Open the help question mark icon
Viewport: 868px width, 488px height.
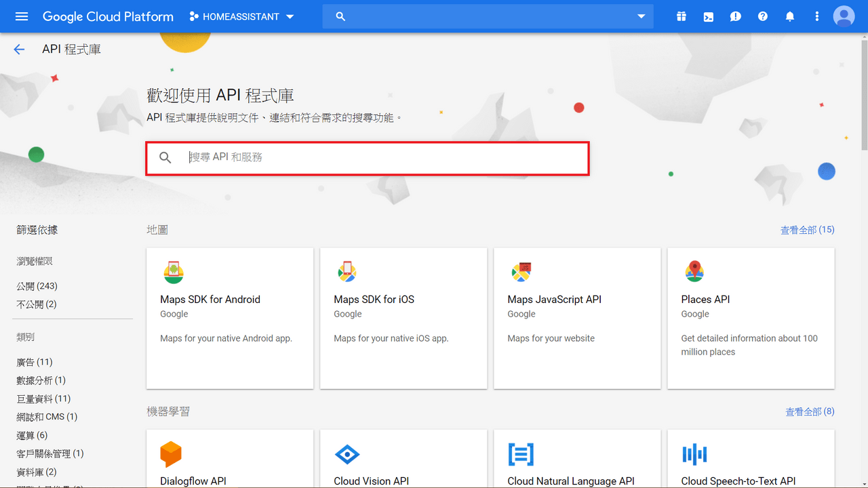coord(763,16)
